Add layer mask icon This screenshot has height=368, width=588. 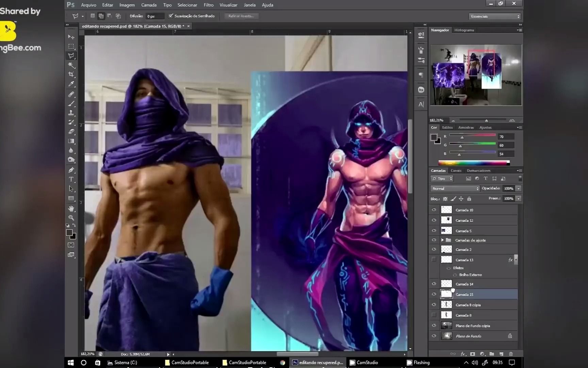click(x=472, y=354)
